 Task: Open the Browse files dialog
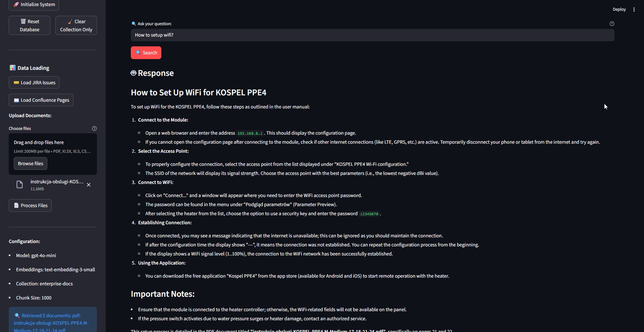pyautogui.click(x=31, y=163)
